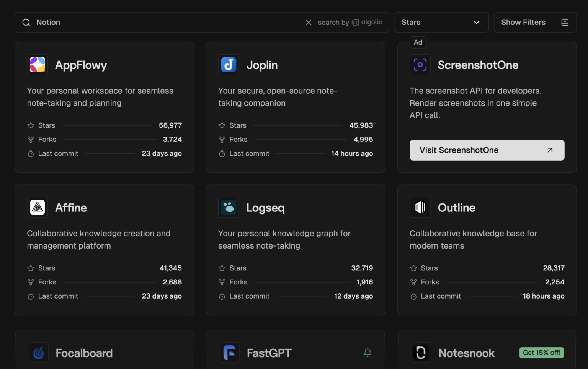Click the Joplin app logo
Image resolution: width=588 pixels, height=369 pixels.
click(229, 65)
